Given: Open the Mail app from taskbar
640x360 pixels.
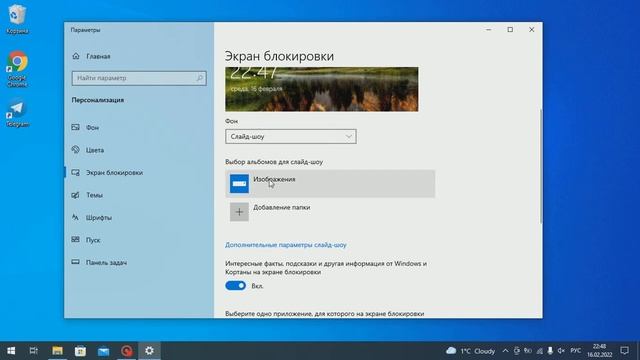Looking at the screenshot, I should (103, 351).
